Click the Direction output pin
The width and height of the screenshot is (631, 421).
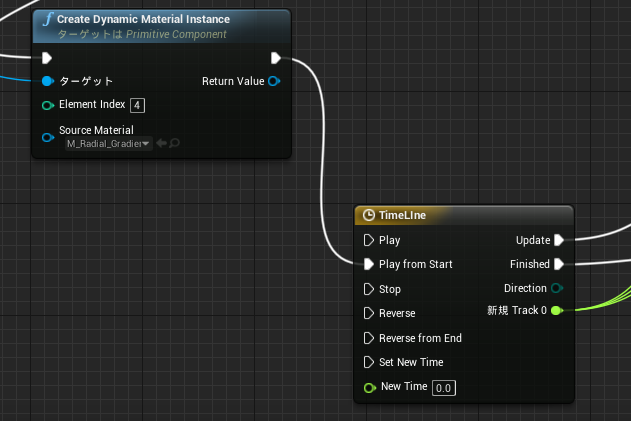[x=557, y=288]
